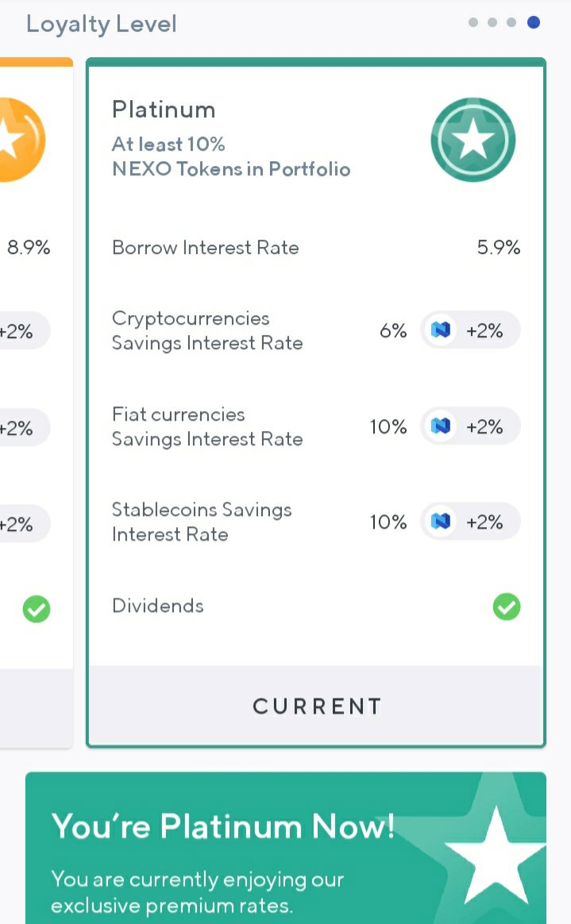The image size is (571, 924).
Task: Tap NEXO logo beside Stablecoins bonus
Action: coord(441,522)
